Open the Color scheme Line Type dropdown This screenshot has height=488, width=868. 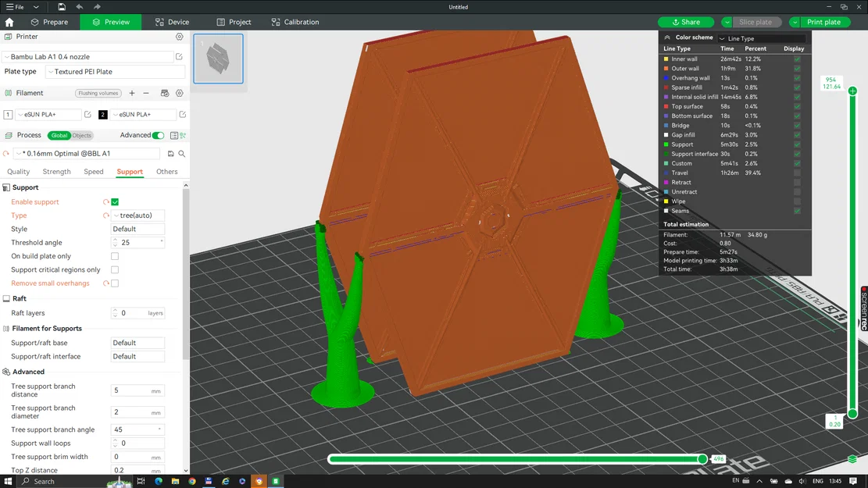pos(763,38)
